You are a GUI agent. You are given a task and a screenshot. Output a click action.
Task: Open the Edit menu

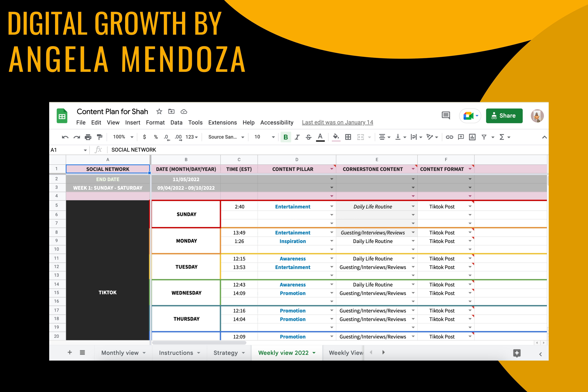click(96, 123)
